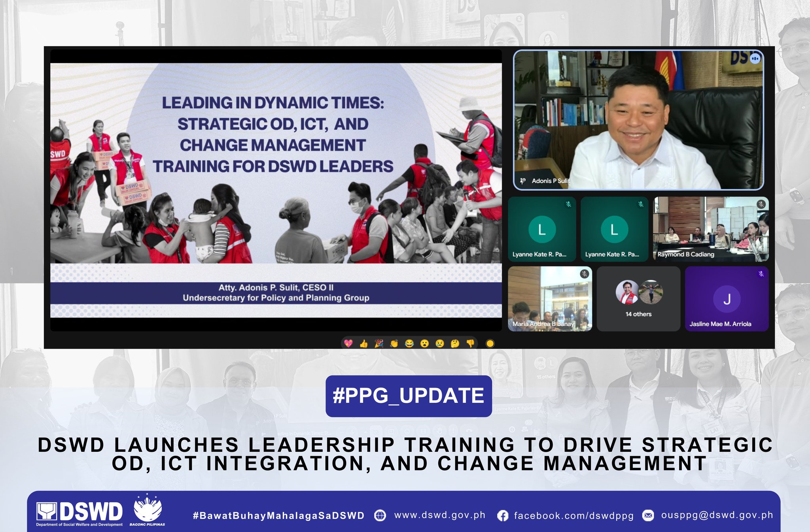Click muted mic on Maria Andrea B Banay tile
The height and width of the screenshot is (532, 810).
(x=584, y=274)
